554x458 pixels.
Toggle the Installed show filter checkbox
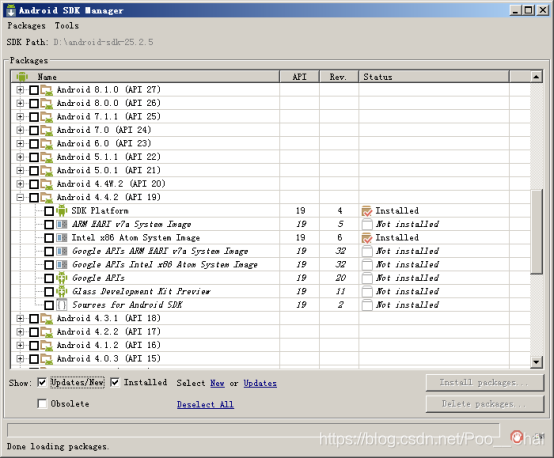[115, 383]
